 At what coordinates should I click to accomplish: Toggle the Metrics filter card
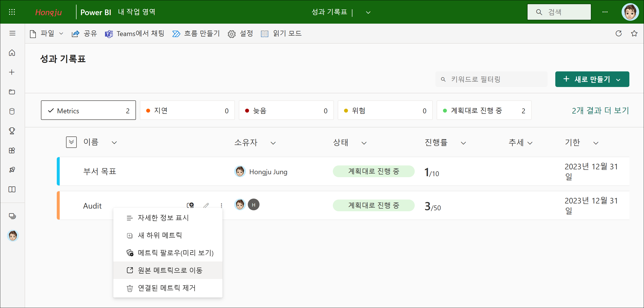pyautogui.click(x=88, y=110)
